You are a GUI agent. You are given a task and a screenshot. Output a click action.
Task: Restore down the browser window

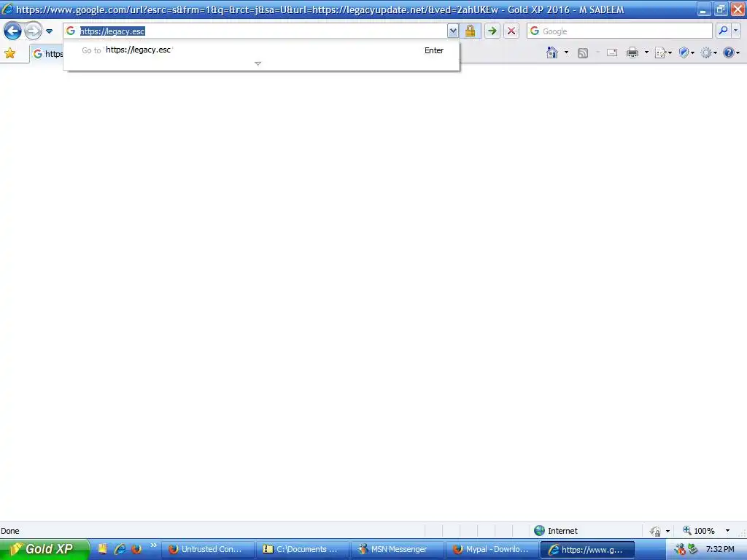point(721,9)
